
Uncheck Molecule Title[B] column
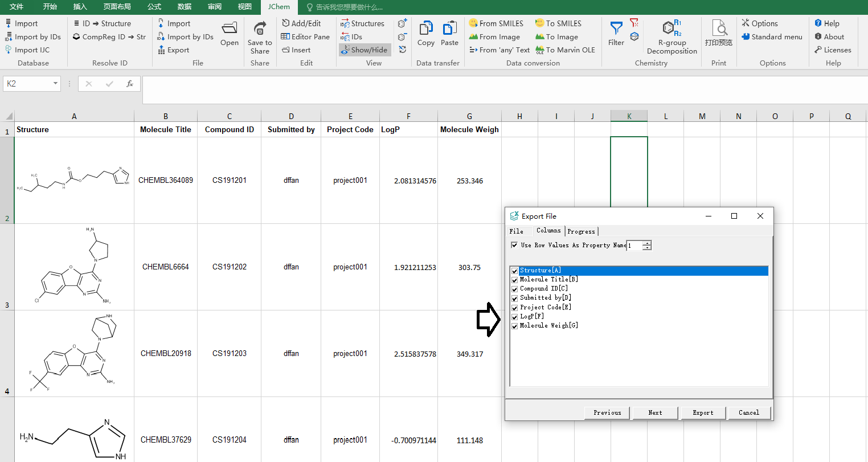click(x=514, y=280)
